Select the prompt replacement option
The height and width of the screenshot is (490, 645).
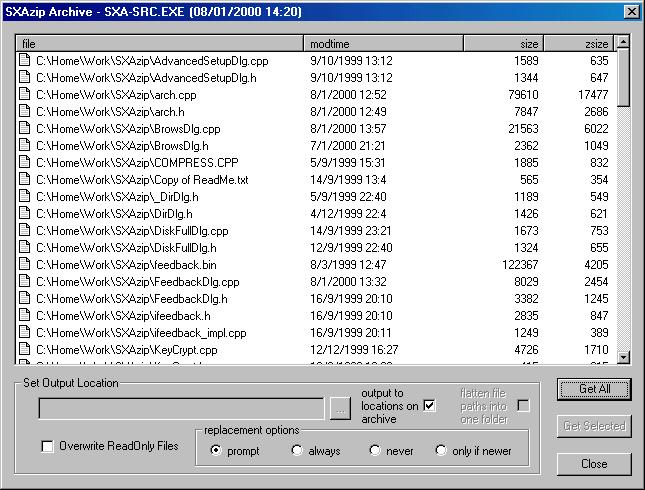[216, 450]
